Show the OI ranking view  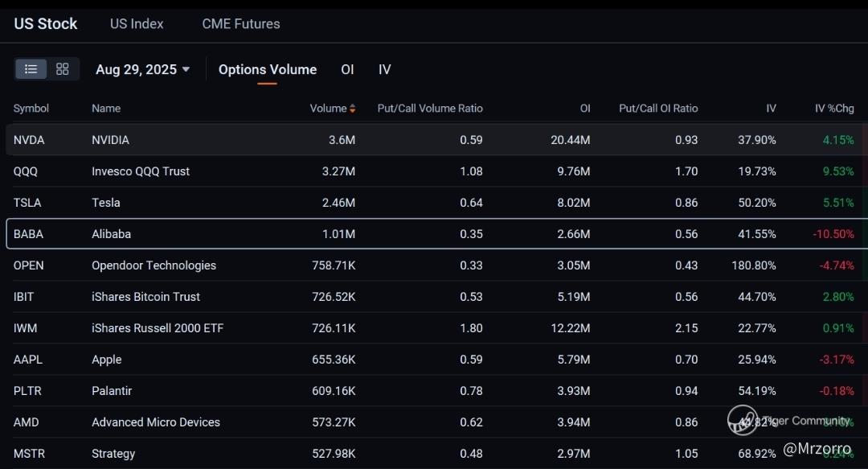[x=347, y=70]
